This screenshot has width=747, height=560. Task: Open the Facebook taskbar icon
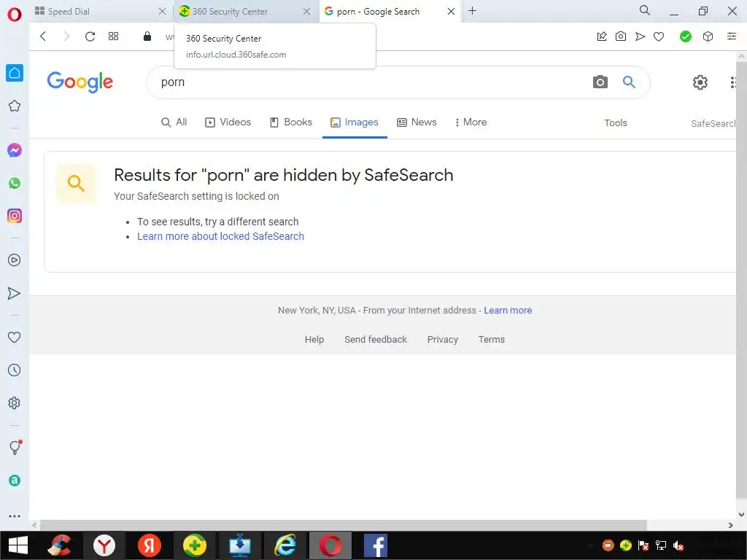pyautogui.click(x=376, y=545)
